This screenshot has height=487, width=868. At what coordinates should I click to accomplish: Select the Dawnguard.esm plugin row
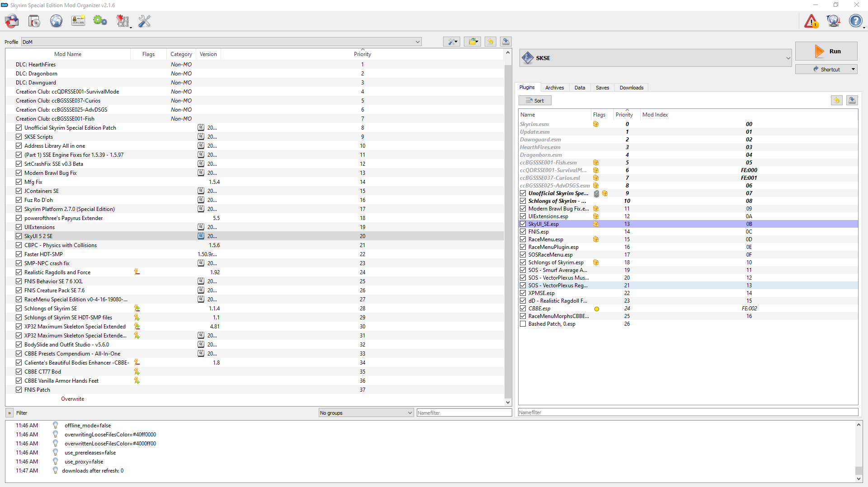point(688,140)
